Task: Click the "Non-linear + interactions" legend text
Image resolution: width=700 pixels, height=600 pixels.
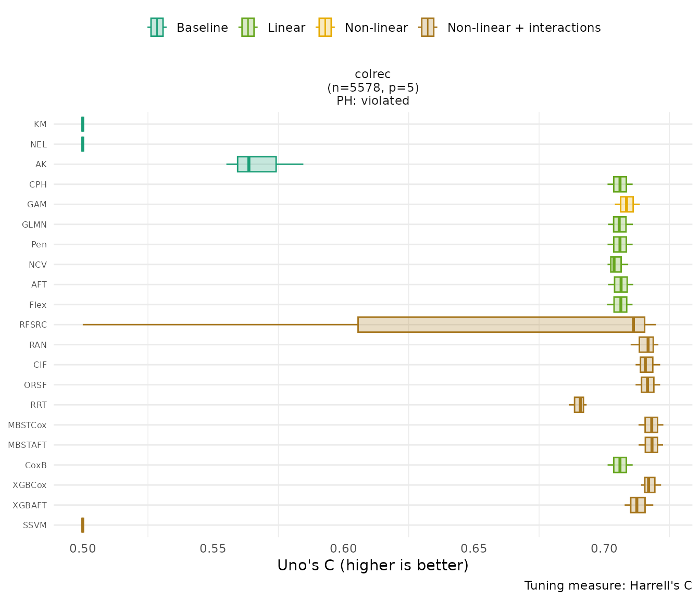Action: tap(523, 28)
